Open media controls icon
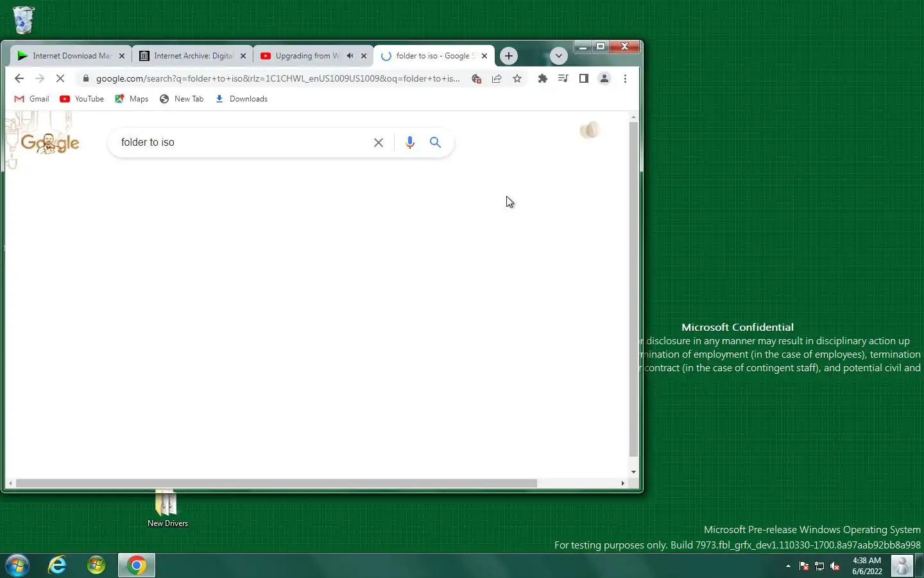The width and height of the screenshot is (924, 578). coord(563,78)
